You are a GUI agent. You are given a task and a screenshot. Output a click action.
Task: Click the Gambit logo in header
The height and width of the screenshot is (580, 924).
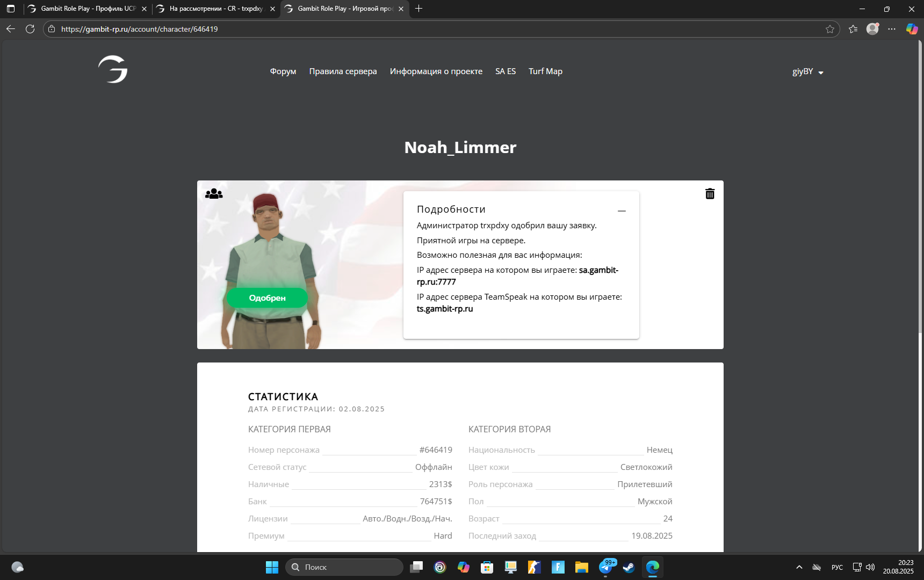coord(113,70)
